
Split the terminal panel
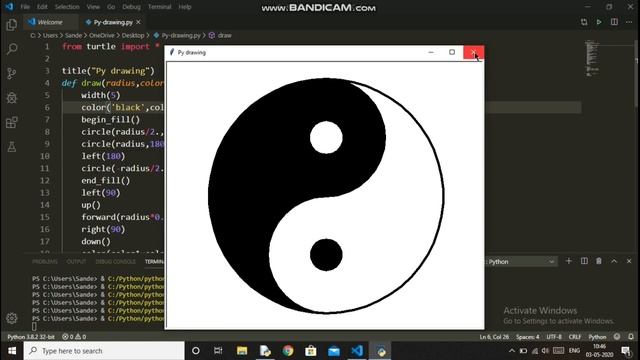pyautogui.click(x=584, y=261)
